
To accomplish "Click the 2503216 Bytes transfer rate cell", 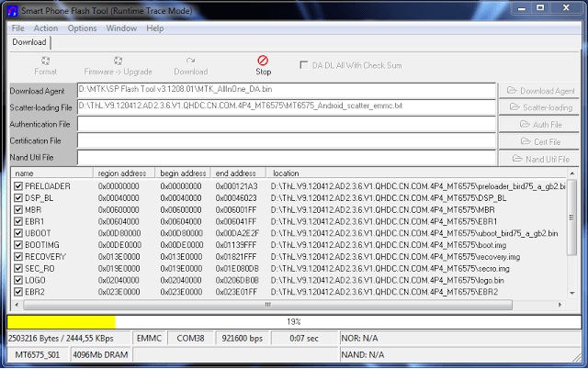I will tap(69, 339).
